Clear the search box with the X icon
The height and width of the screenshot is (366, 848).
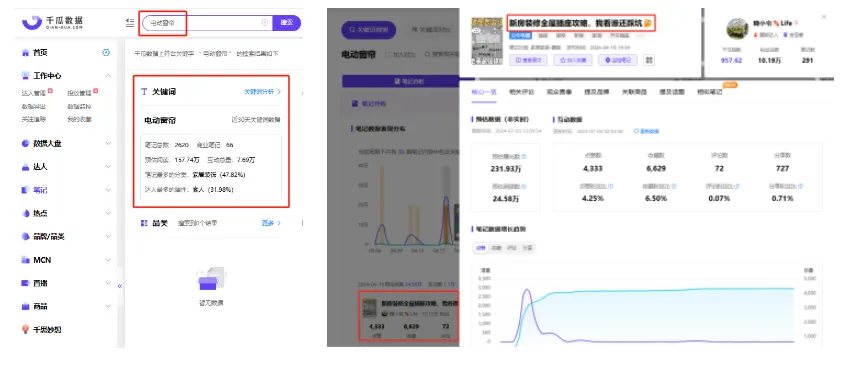(264, 23)
